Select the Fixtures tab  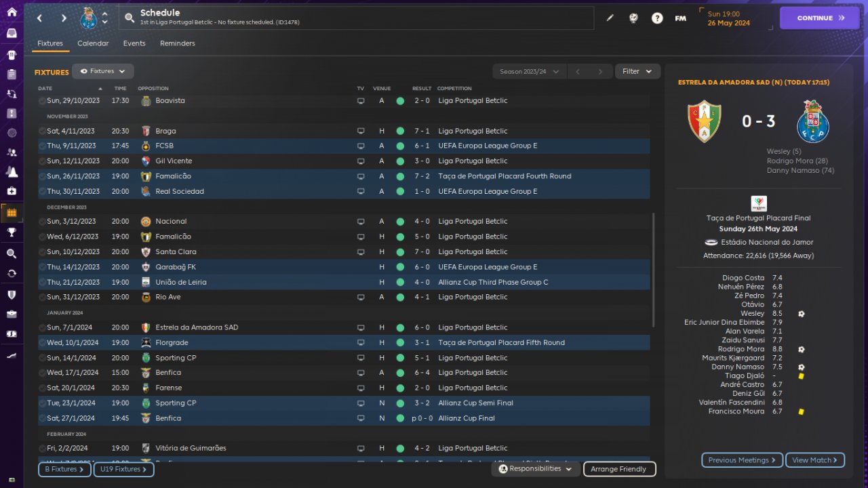tap(50, 43)
